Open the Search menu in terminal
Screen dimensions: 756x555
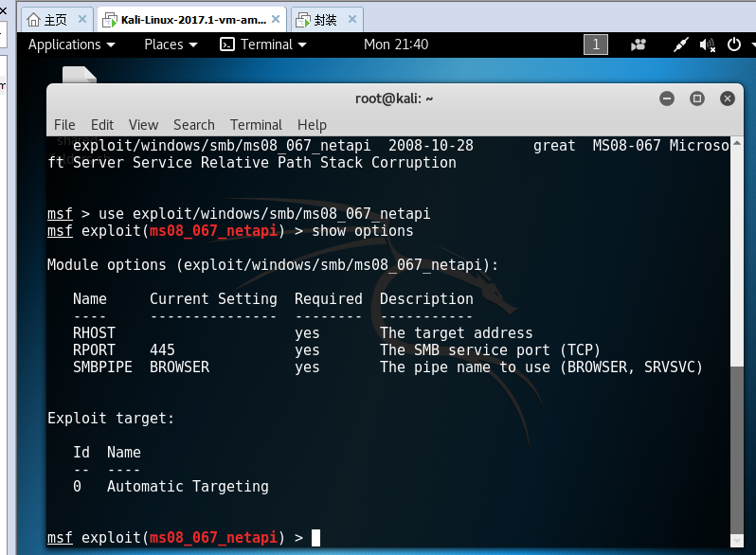[194, 125]
